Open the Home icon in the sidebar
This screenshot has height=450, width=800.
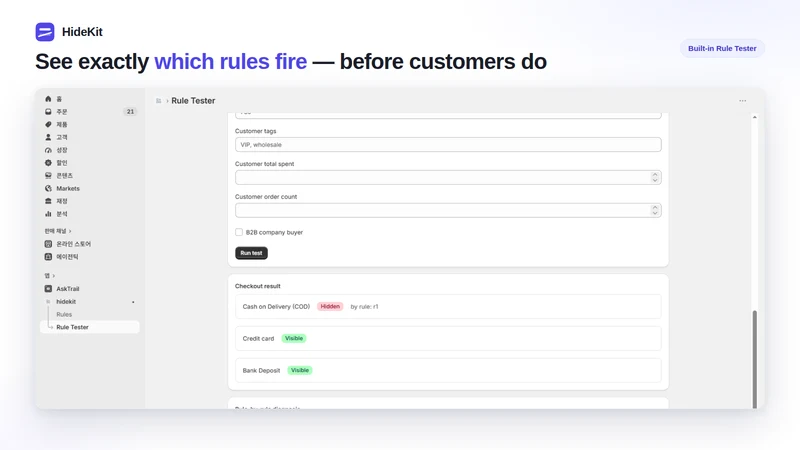[48, 99]
